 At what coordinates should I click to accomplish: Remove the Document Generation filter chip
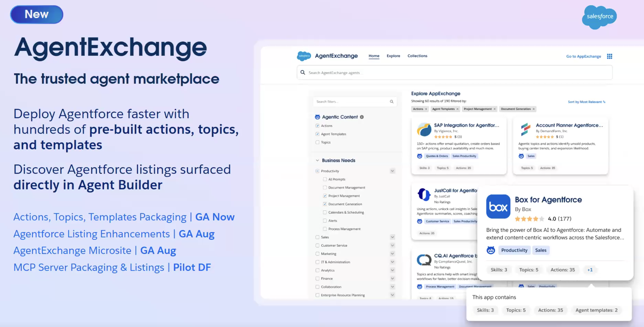[x=534, y=109]
